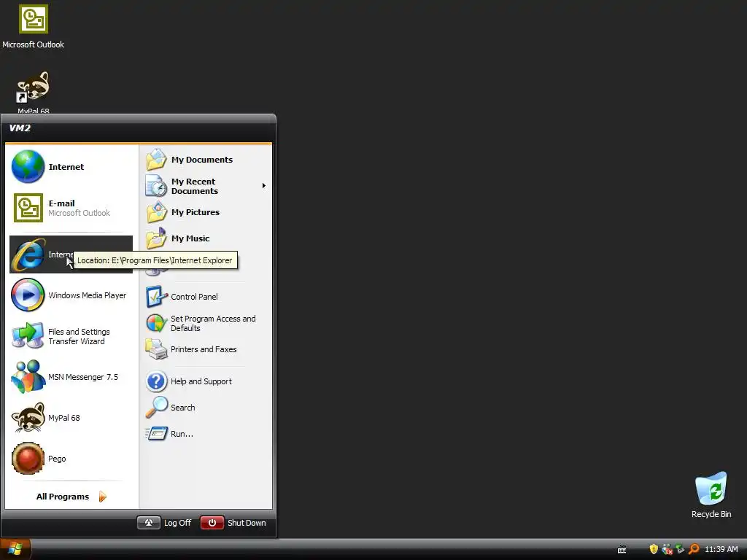Click the taskbar clock showing 11:39 AM
747x560 pixels.
coord(721,549)
